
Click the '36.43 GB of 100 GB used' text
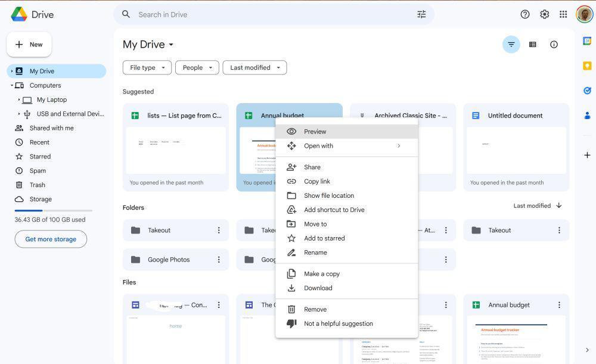50,220
